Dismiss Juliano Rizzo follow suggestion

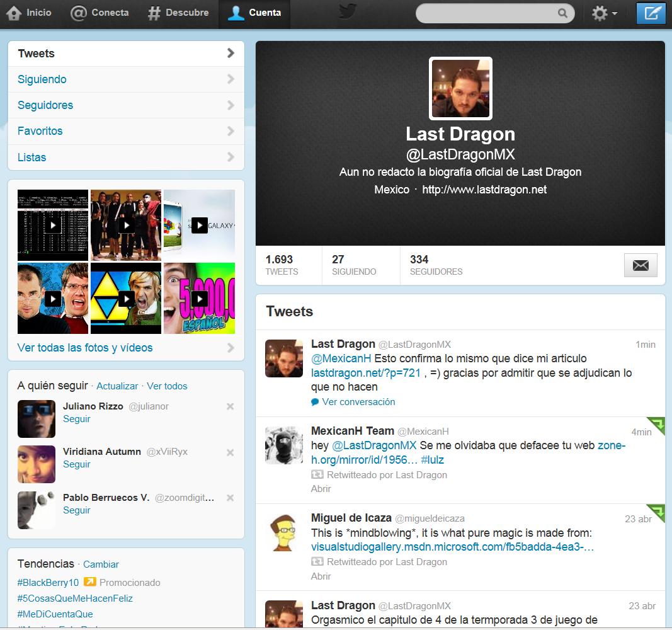[x=231, y=406]
